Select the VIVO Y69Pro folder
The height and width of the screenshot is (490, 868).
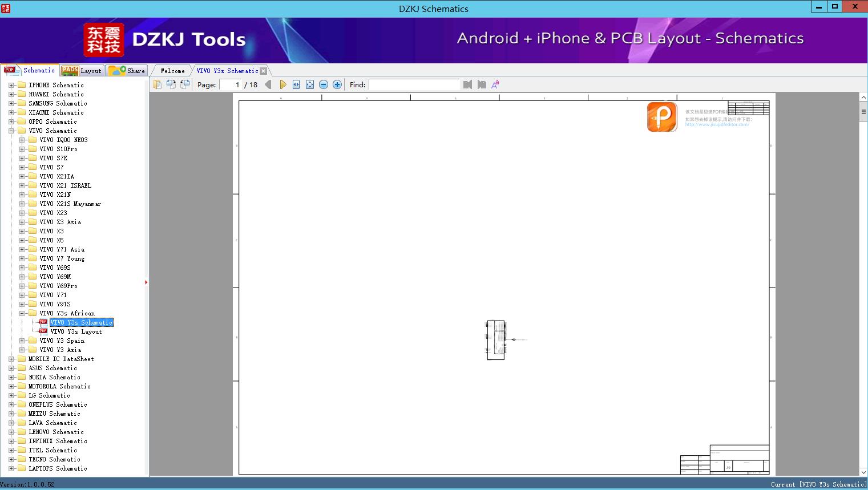coord(58,286)
